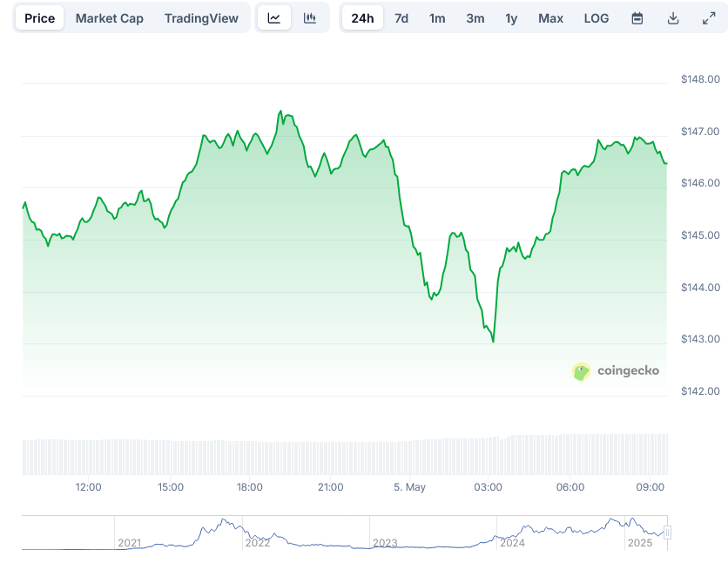Switch to 3m time range
Screen dimensions: 728x570
coord(475,18)
